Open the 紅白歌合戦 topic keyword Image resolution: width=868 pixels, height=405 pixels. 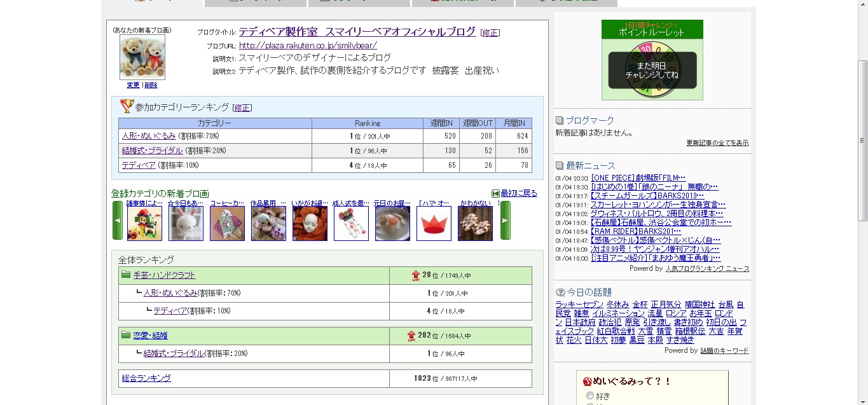616,331
